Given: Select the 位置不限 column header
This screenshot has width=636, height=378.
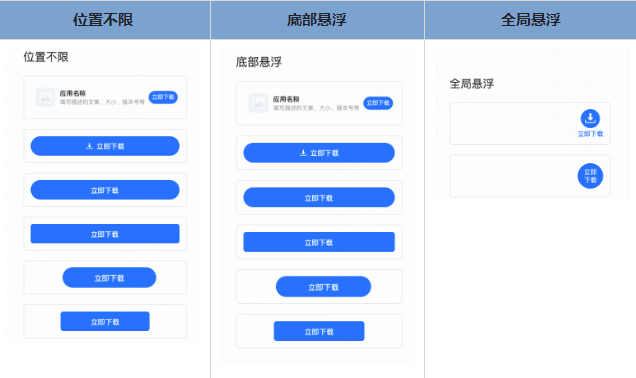Looking at the screenshot, I should point(105,19).
